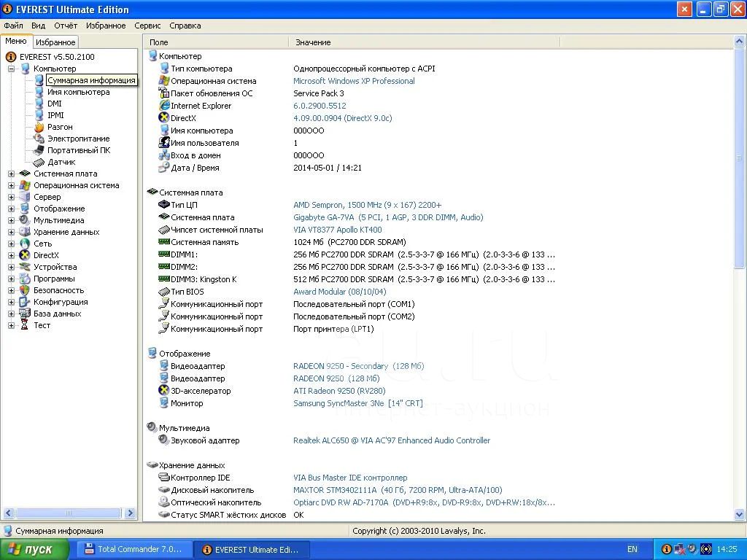Switch to Total Commander on the taskbar
The image size is (747, 560).
point(136,549)
